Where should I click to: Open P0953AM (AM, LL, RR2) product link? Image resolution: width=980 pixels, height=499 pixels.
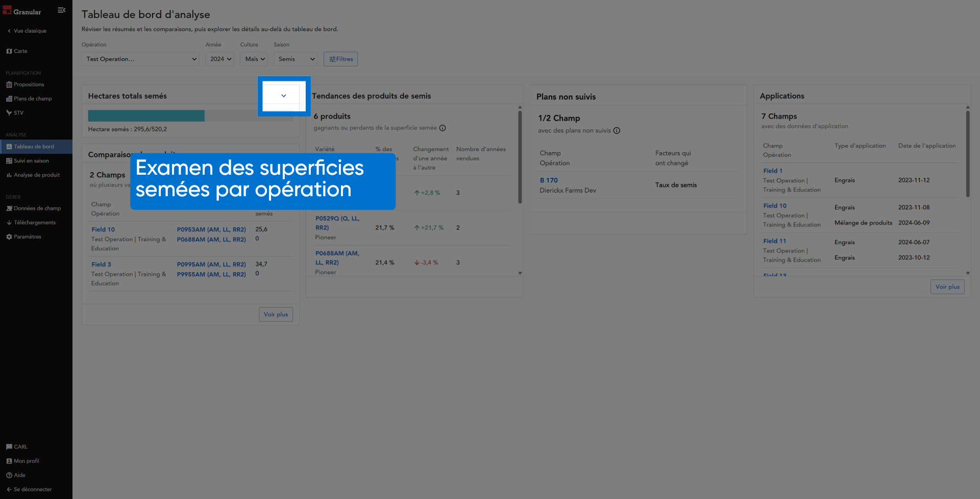(x=211, y=230)
